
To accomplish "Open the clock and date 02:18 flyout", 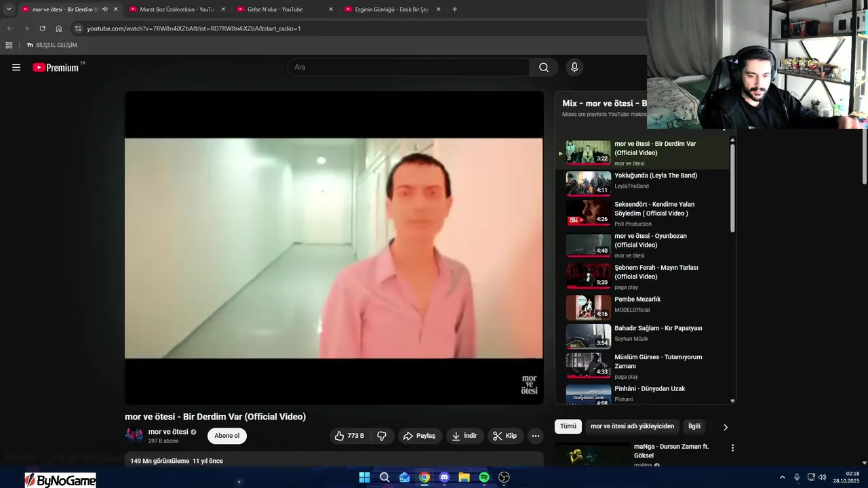I will (x=846, y=477).
